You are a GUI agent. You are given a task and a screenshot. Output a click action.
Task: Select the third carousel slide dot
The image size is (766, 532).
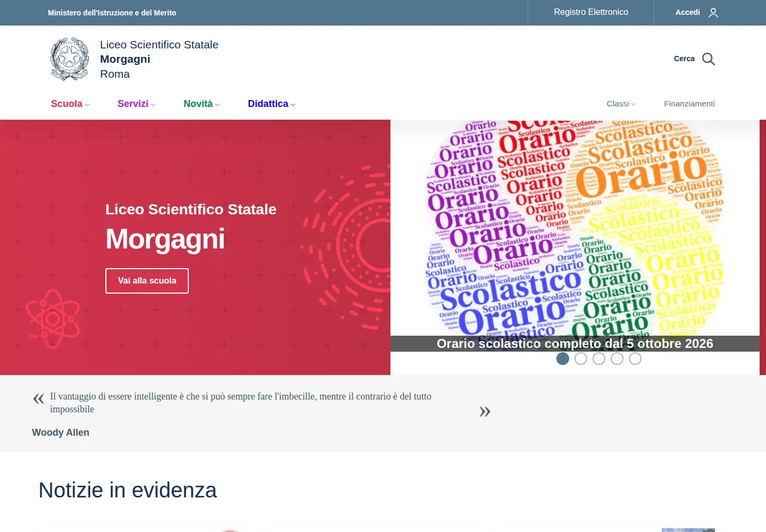click(599, 359)
